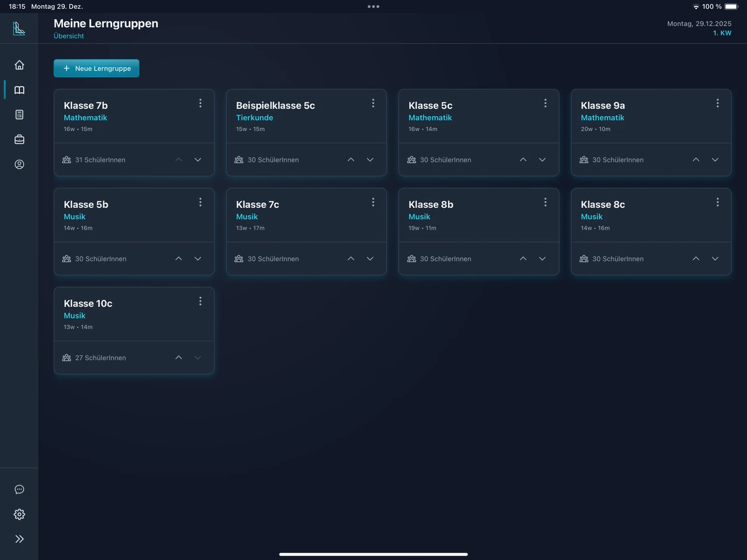The width and height of the screenshot is (747, 560).
Task: Select the open book Lerngruppen sidebar icon
Action: tap(19, 90)
